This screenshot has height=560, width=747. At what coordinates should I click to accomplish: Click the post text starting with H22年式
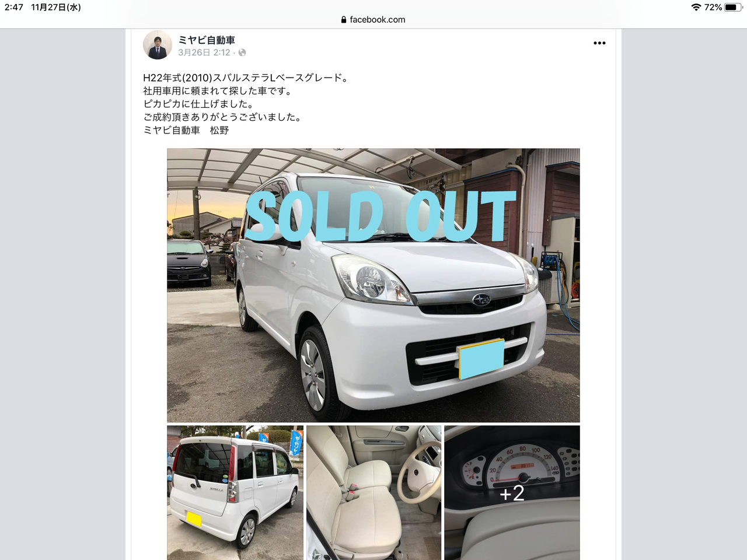pos(246,78)
